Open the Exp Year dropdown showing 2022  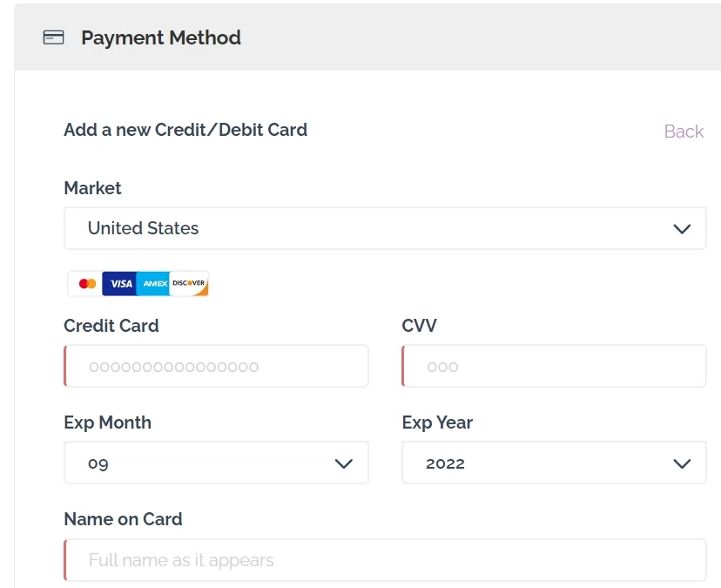[x=553, y=463]
